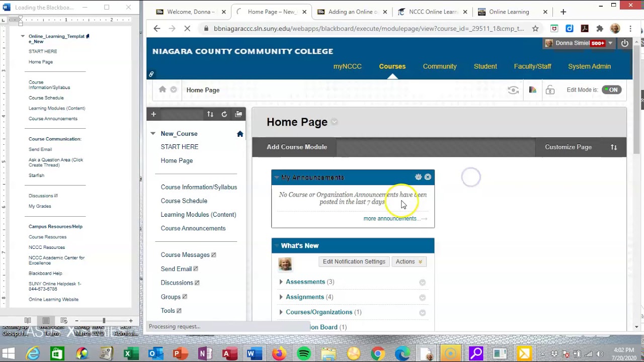Image resolution: width=644 pixels, height=362 pixels.
Task: Click the reorder modules icon next to Customize Page
Action: click(614, 147)
